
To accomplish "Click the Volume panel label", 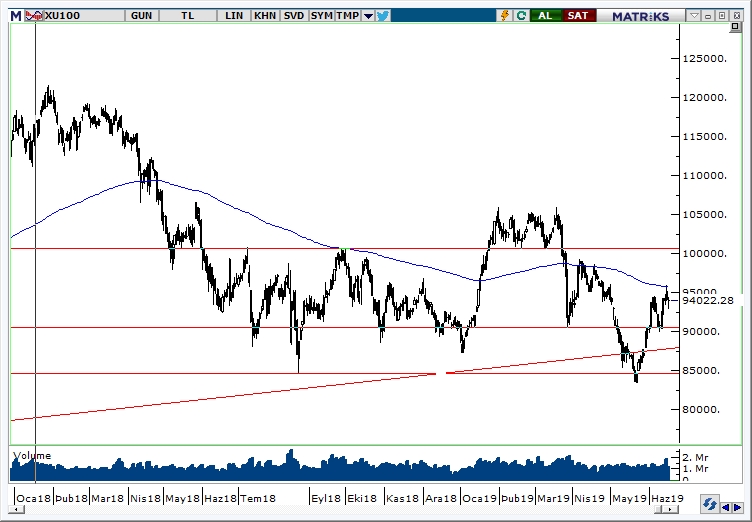I will pos(32,455).
